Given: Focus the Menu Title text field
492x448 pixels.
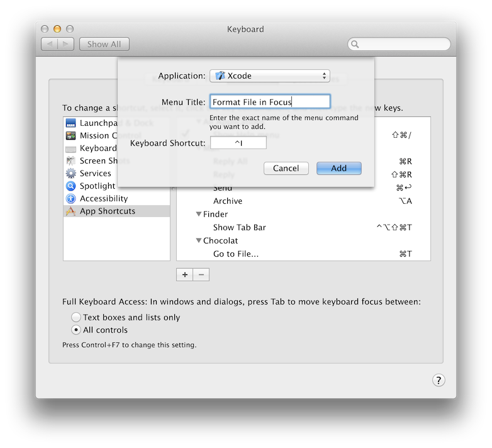Looking at the screenshot, I should [x=270, y=102].
